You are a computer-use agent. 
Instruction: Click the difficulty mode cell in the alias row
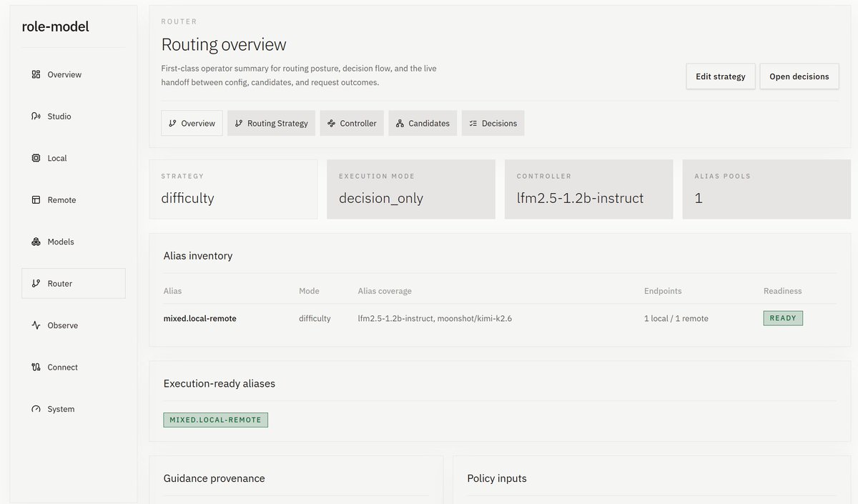(315, 318)
